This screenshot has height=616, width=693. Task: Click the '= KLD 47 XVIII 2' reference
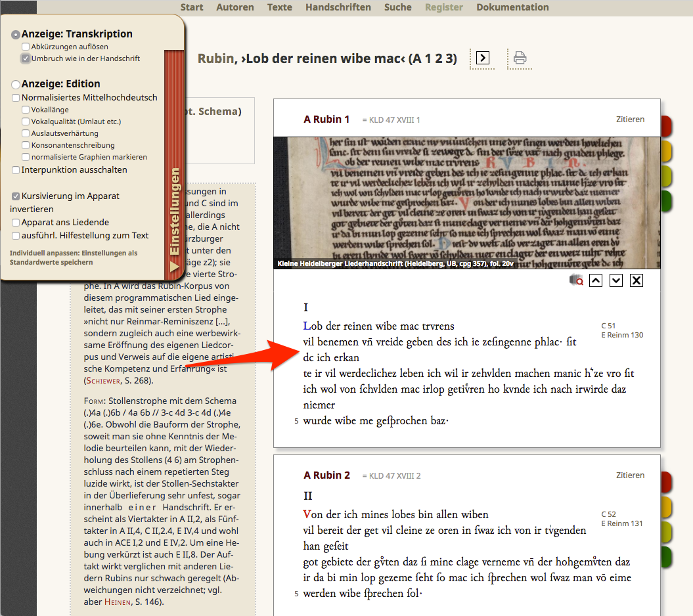391,476
